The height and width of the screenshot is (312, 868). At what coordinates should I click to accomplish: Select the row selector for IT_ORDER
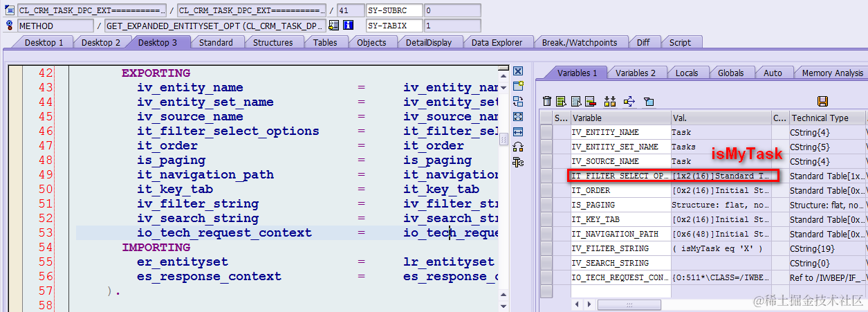click(546, 190)
